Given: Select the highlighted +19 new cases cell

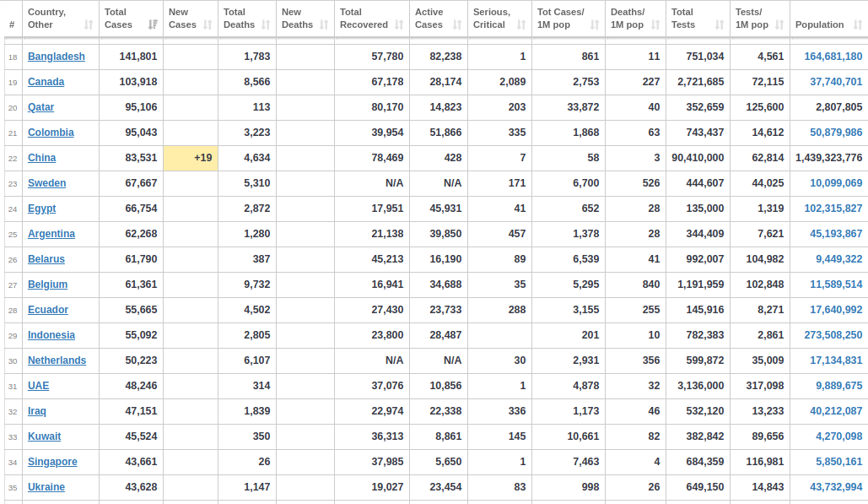Looking at the screenshot, I should click(191, 158).
